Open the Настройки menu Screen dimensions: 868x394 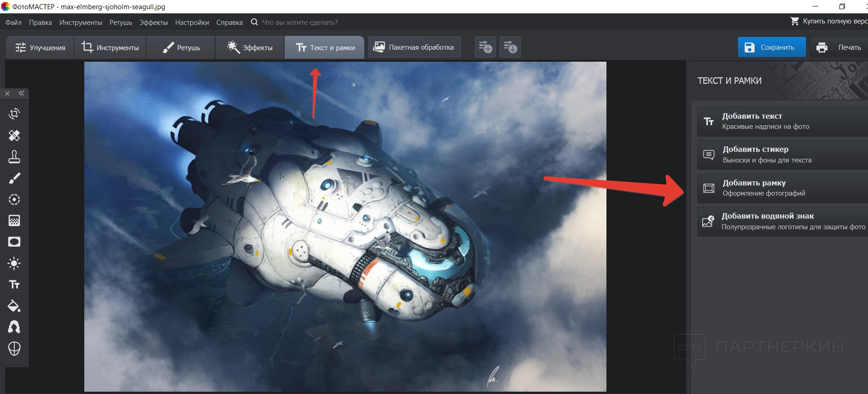coord(192,22)
